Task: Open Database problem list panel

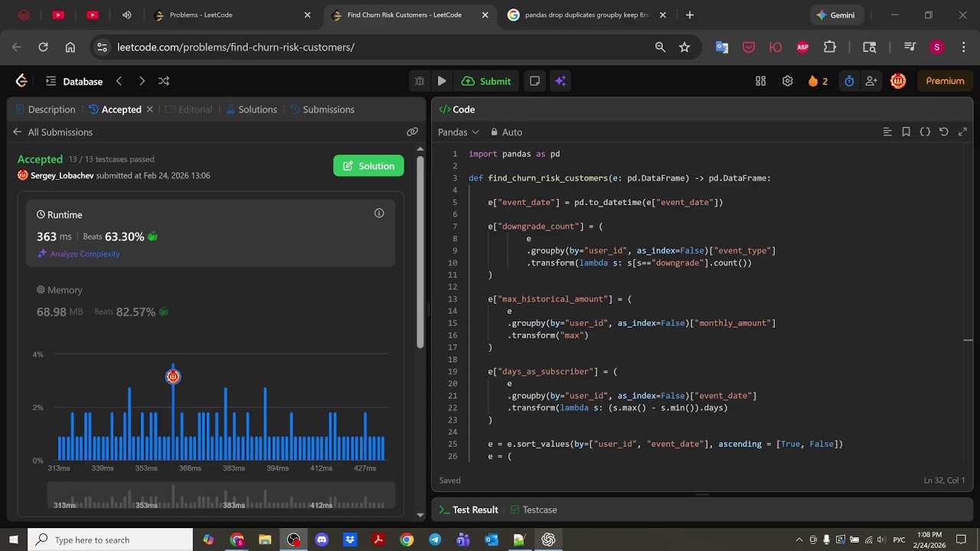Action: coord(73,81)
